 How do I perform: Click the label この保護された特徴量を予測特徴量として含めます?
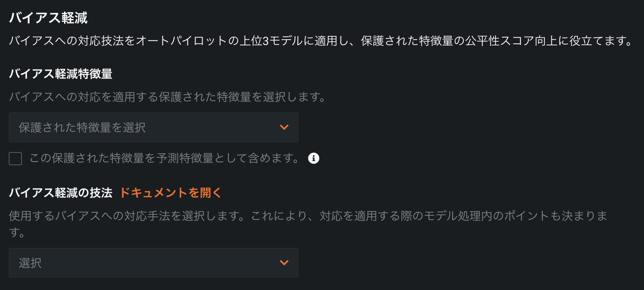[x=164, y=158]
